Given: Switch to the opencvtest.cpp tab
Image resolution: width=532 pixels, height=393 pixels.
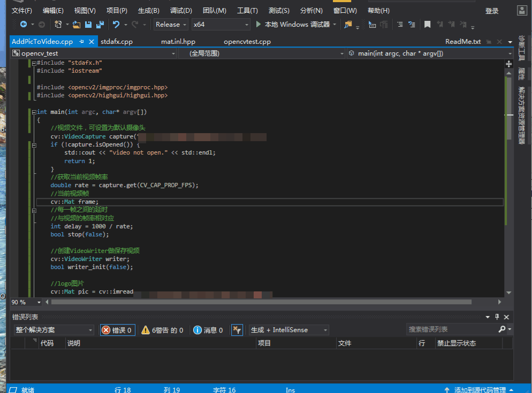Looking at the screenshot, I should coord(247,42).
